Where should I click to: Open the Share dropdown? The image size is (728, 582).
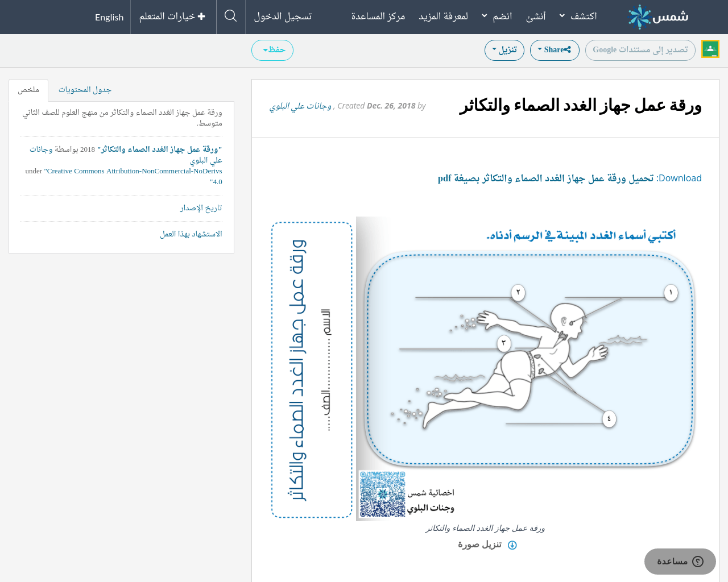(555, 50)
